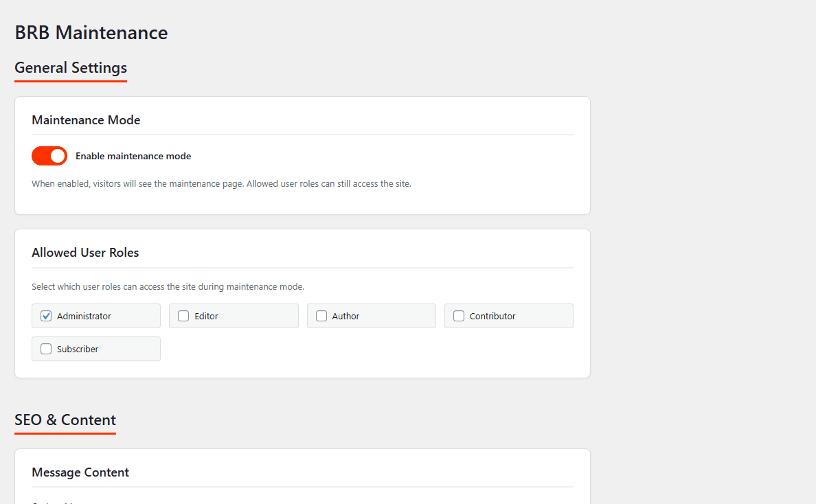This screenshot has width=816, height=504.
Task: Select the Editor role card
Action: click(234, 316)
